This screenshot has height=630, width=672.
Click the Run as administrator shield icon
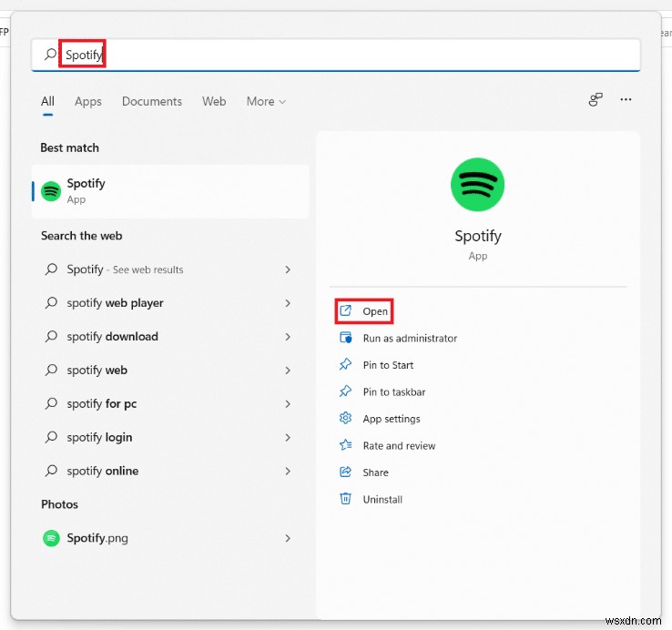345,338
